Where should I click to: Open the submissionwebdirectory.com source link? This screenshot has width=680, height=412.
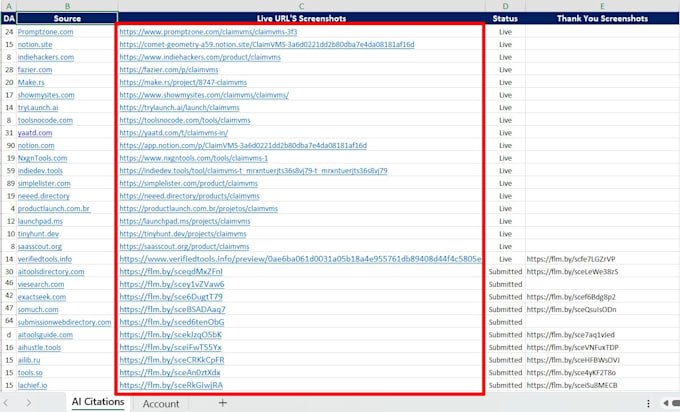[64, 322]
